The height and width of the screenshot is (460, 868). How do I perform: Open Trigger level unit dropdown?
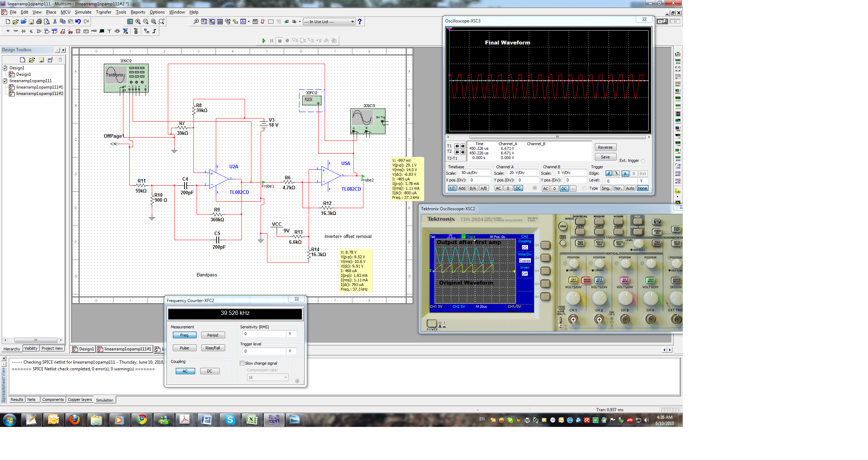click(x=291, y=351)
